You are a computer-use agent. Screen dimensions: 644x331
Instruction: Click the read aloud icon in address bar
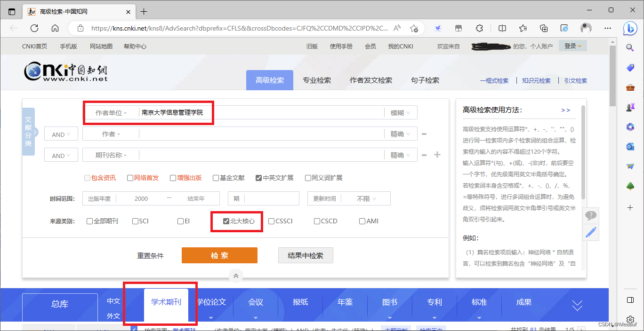[397, 28]
